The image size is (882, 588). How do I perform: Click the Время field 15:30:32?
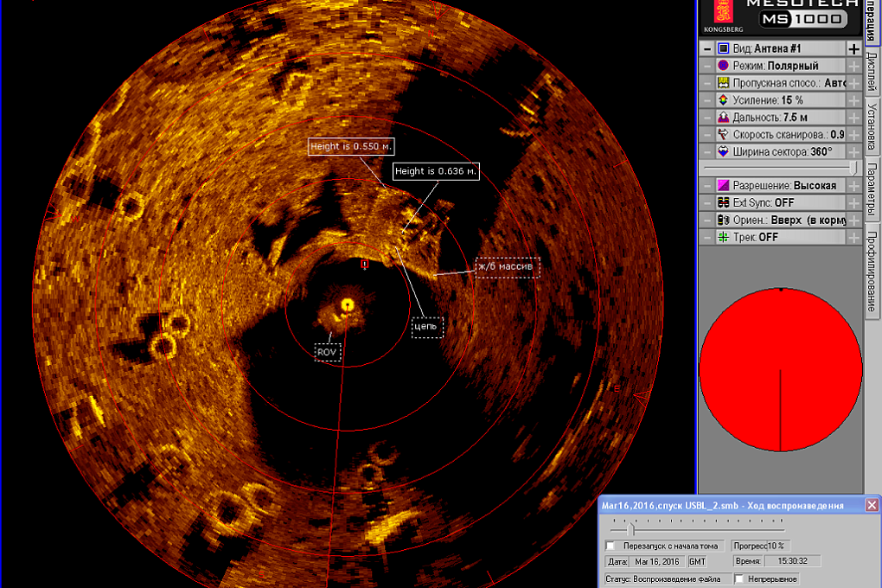pos(793,561)
